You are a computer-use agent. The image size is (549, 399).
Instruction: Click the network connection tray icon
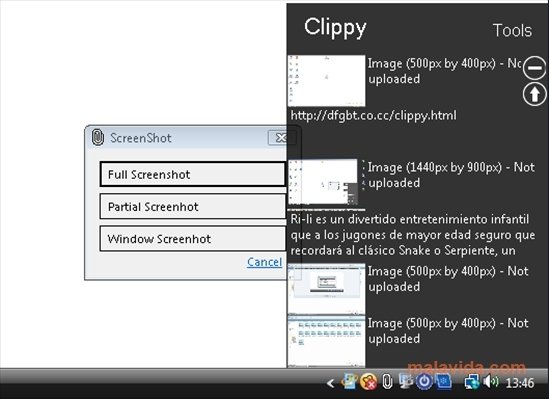[x=472, y=382]
